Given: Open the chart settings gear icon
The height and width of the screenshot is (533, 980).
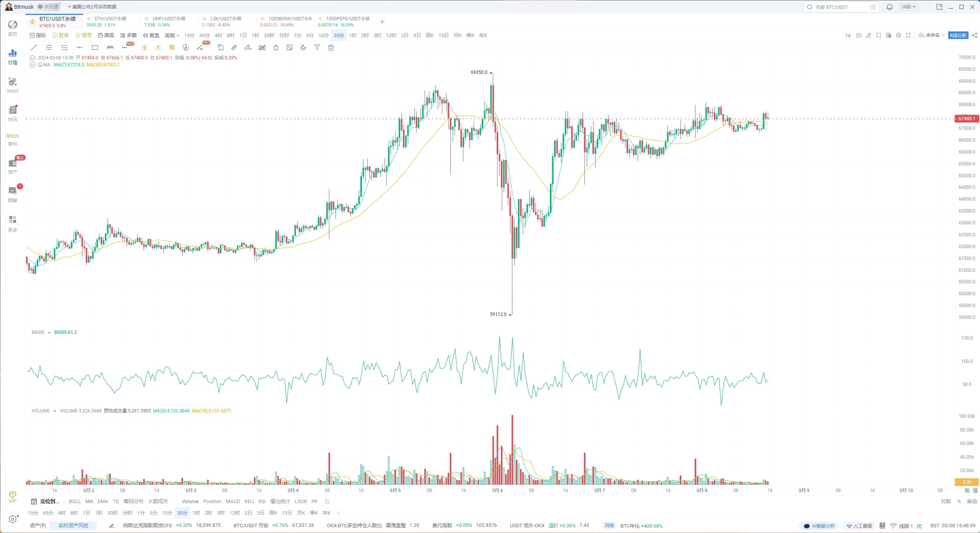Looking at the screenshot, I should 898,35.
